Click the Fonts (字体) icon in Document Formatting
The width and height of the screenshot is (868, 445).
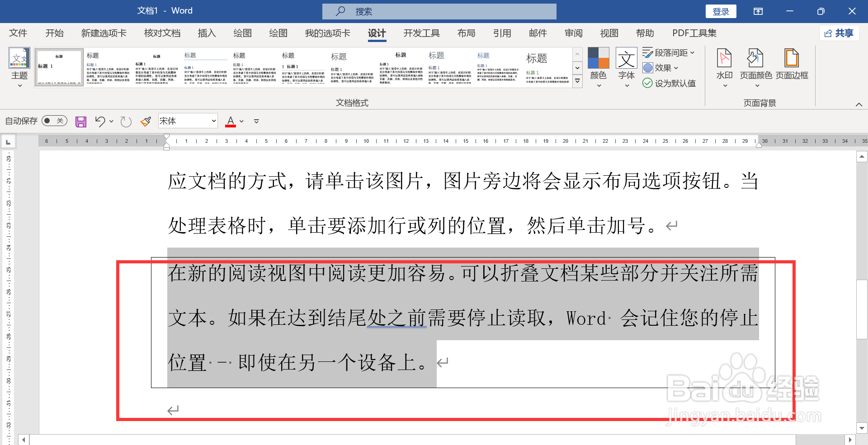click(626, 63)
